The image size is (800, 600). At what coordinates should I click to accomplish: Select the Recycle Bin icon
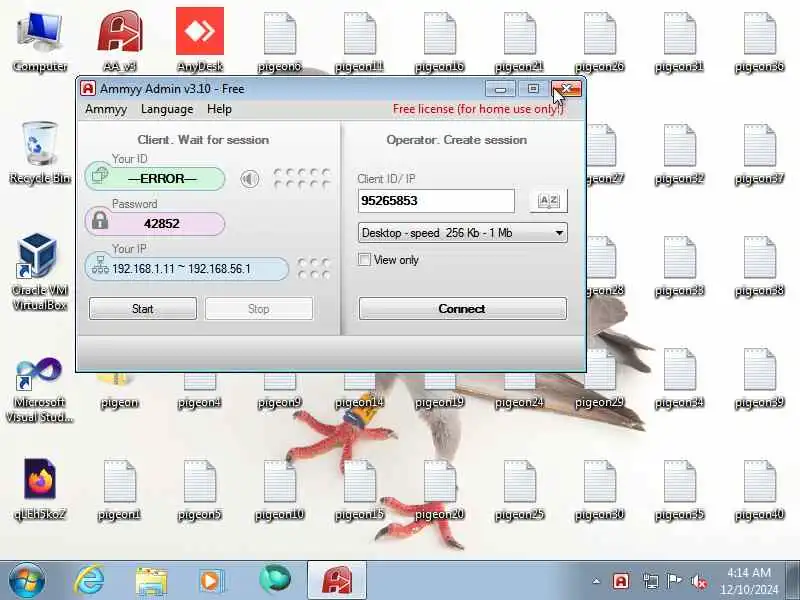pos(40,153)
